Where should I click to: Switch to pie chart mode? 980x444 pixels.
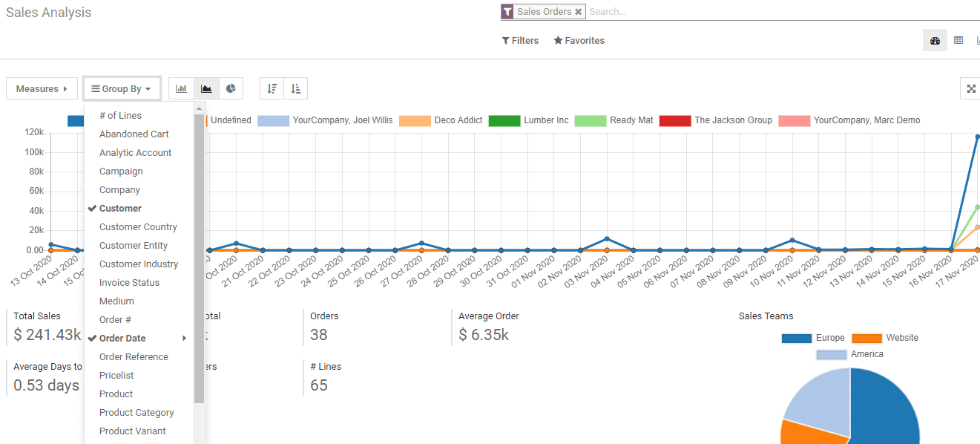(231, 88)
